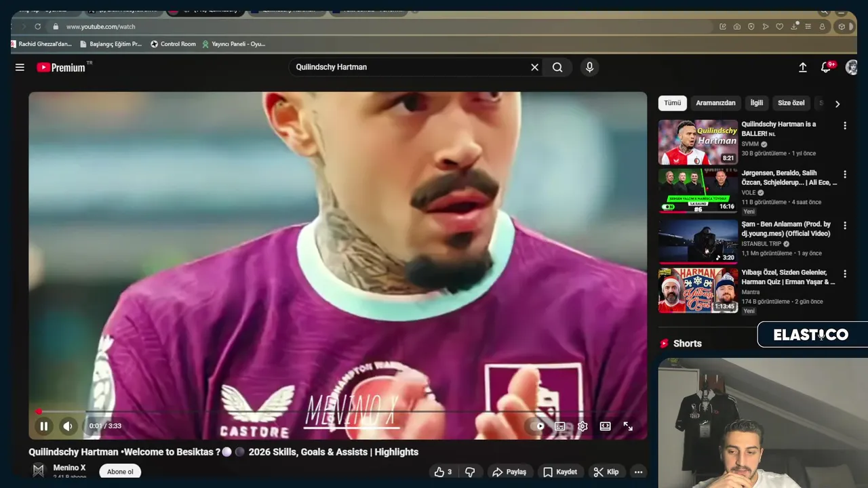Mute the video volume speaker

coord(68,426)
